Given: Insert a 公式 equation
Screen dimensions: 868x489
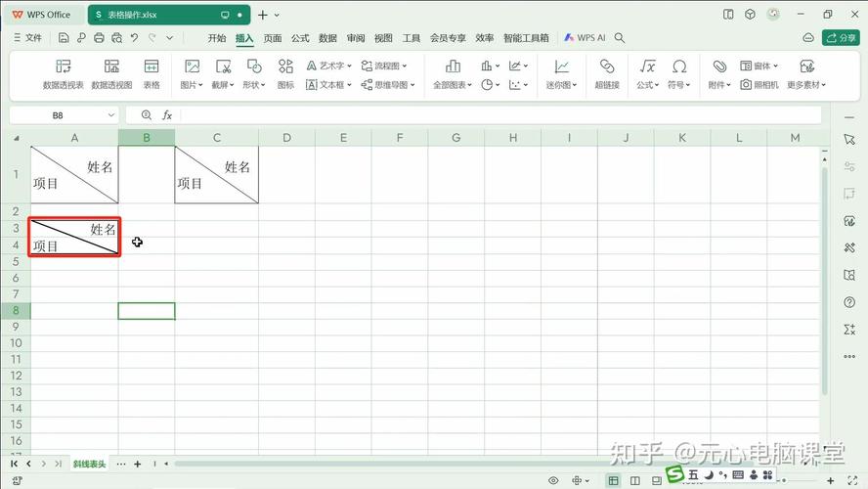Looking at the screenshot, I should click(647, 74).
